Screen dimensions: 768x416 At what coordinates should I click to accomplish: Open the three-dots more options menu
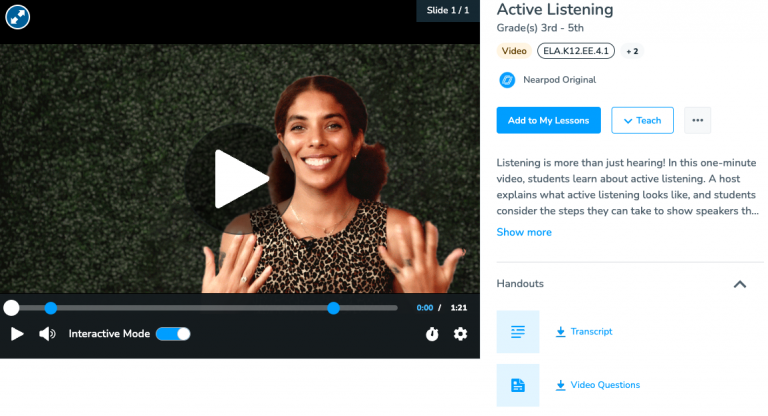pyautogui.click(x=698, y=121)
